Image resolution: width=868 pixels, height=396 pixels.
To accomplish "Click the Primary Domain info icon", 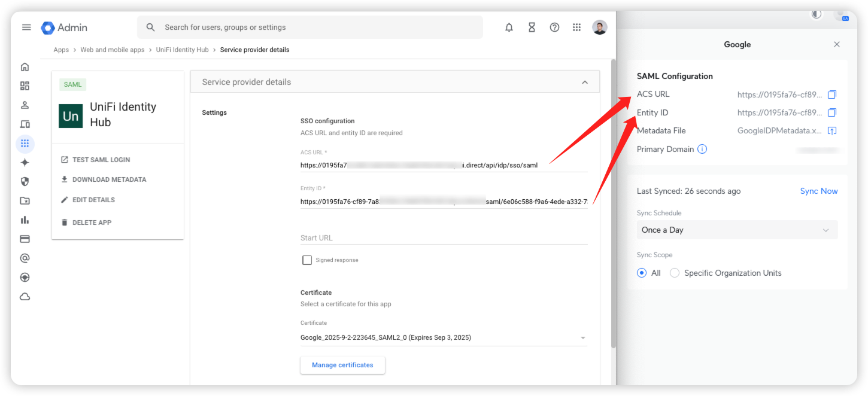I will tap(702, 150).
